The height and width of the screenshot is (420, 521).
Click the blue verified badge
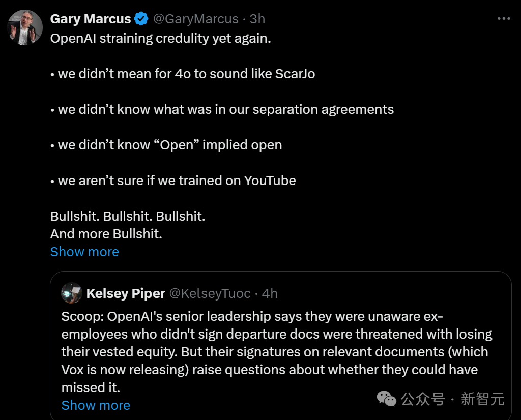[x=141, y=19]
